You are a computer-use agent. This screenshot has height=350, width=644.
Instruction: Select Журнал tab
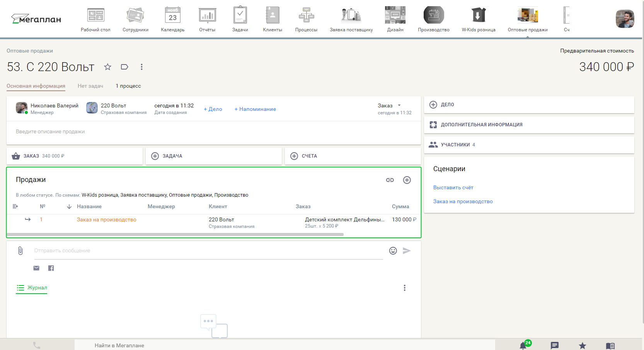[32, 288]
